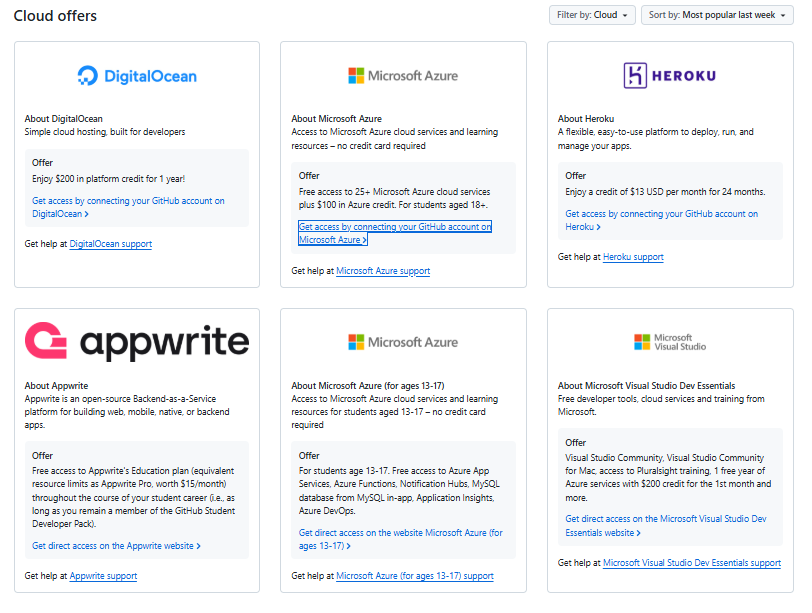Image resolution: width=812 pixels, height=613 pixels.
Task: Open the Heroku support link
Action: click(x=633, y=257)
